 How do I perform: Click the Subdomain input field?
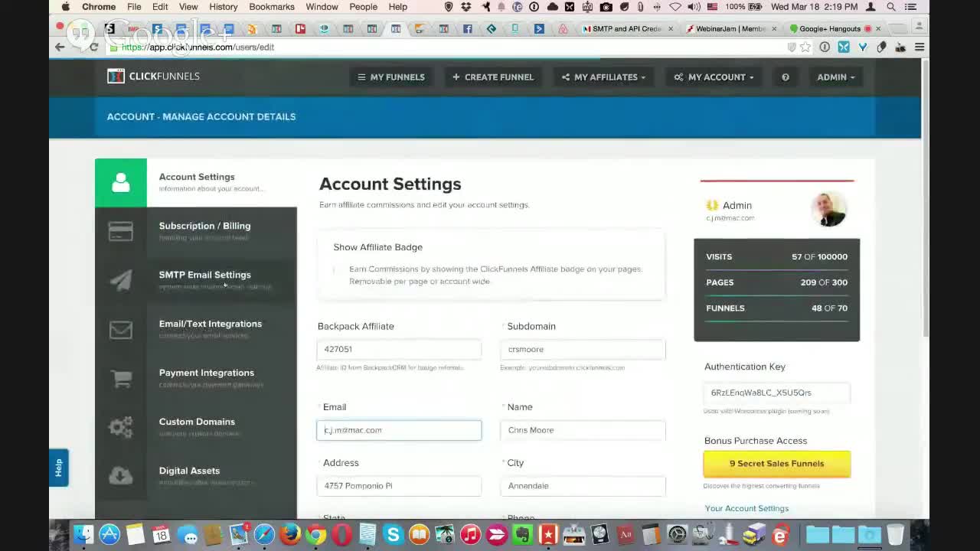pyautogui.click(x=583, y=349)
